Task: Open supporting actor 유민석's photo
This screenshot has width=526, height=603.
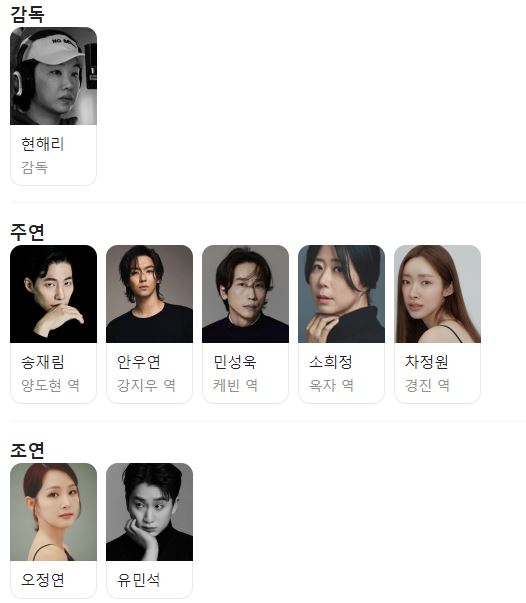Action: 150,512
